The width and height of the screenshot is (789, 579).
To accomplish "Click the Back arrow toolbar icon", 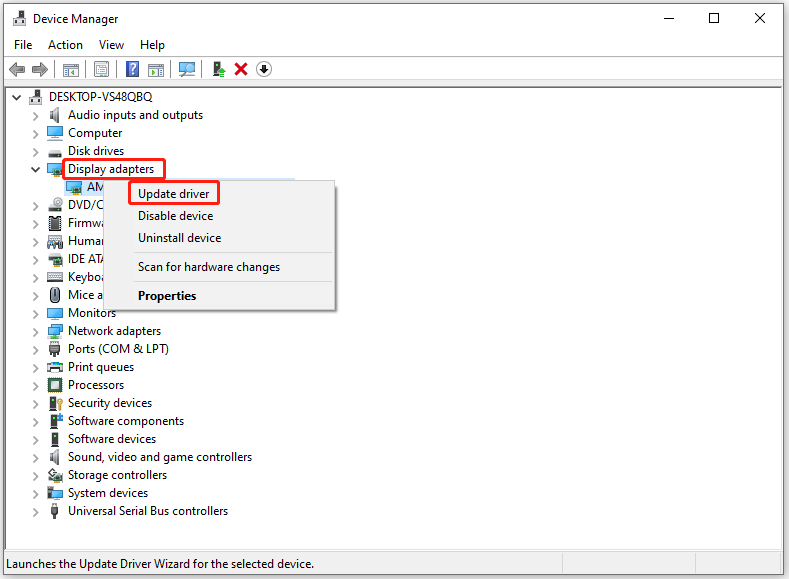I will [18, 69].
